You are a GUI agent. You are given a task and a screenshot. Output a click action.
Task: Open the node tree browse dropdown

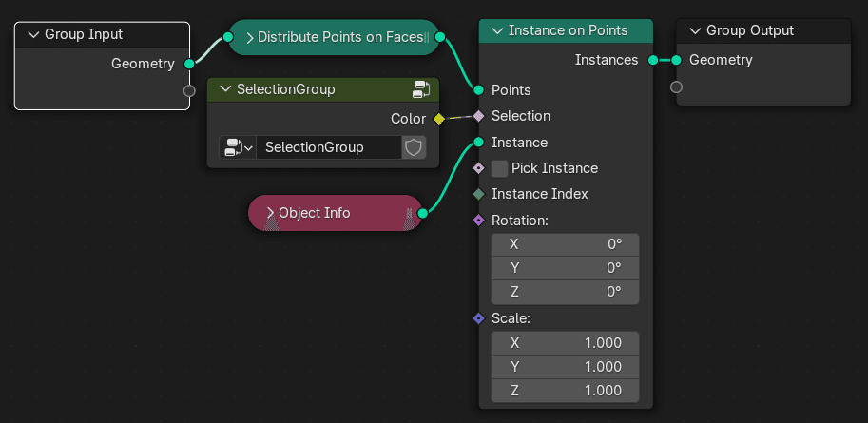tap(238, 147)
